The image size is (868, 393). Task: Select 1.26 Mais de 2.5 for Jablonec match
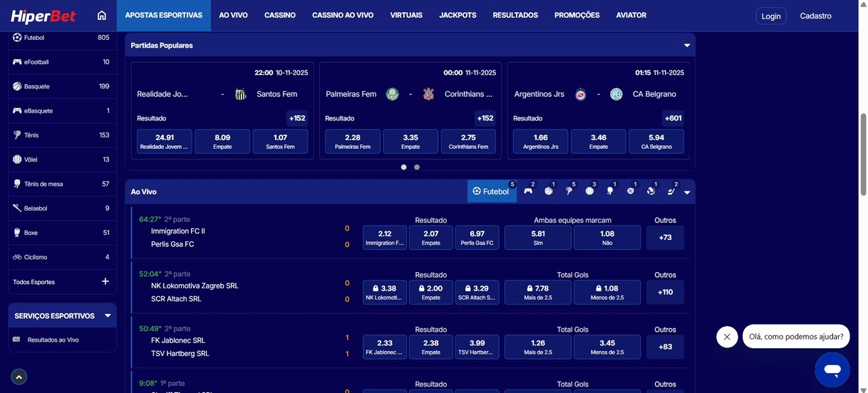(538, 347)
